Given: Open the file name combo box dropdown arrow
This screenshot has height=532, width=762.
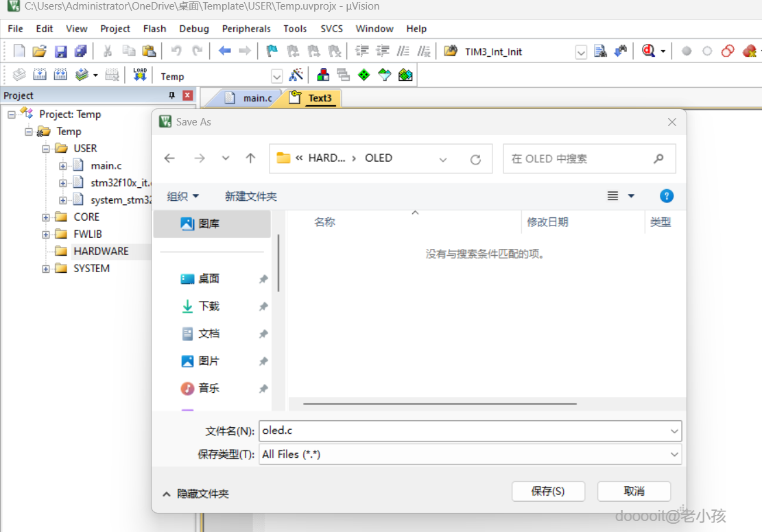Looking at the screenshot, I should pos(674,431).
